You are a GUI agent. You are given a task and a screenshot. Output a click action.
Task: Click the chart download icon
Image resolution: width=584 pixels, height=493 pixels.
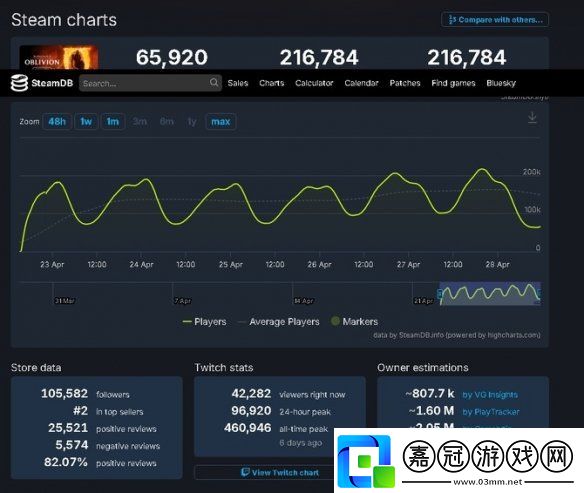tap(532, 118)
